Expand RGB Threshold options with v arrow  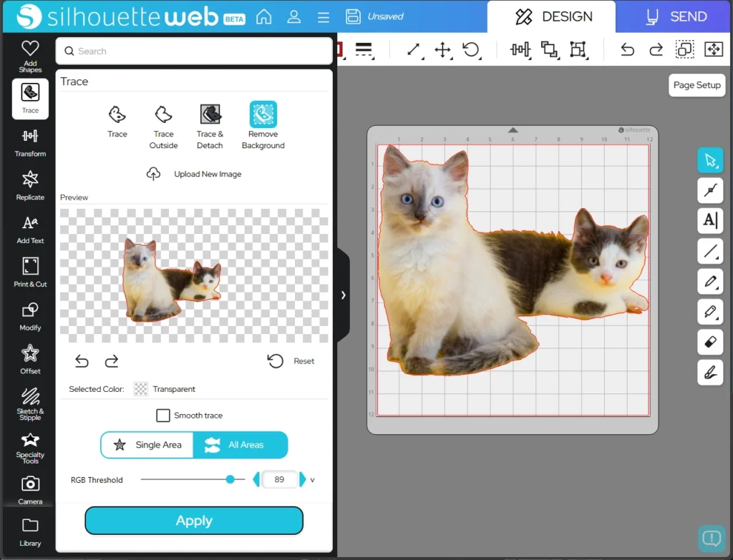click(x=313, y=480)
